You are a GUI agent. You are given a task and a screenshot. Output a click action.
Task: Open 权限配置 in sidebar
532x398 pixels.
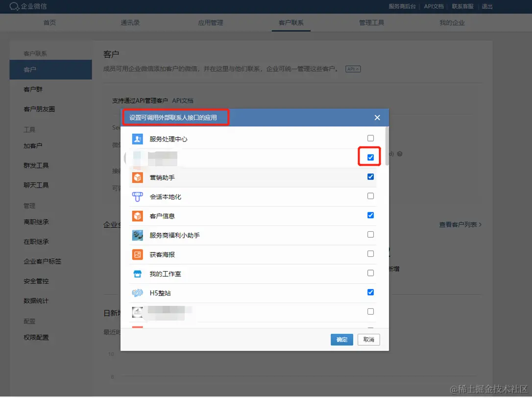click(36, 337)
